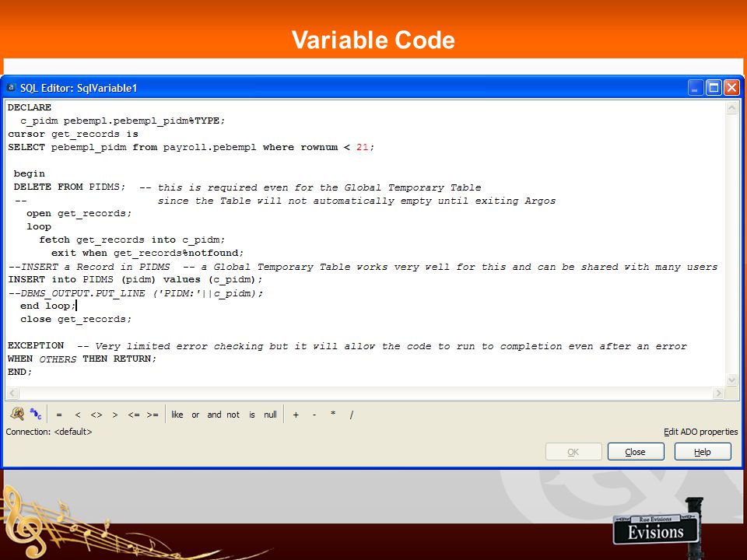The height and width of the screenshot is (560, 747).
Task: Insert the plus operator
Action: point(296,415)
